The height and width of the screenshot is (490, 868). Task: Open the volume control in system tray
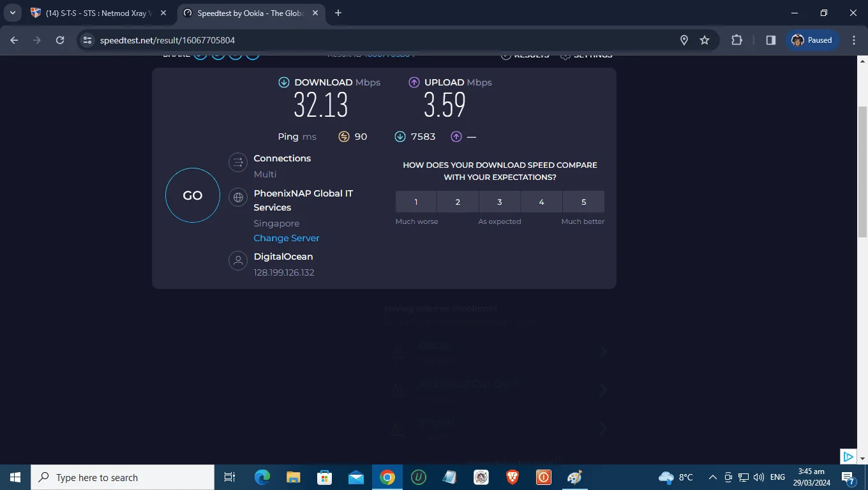pyautogui.click(x=758, y=477)
